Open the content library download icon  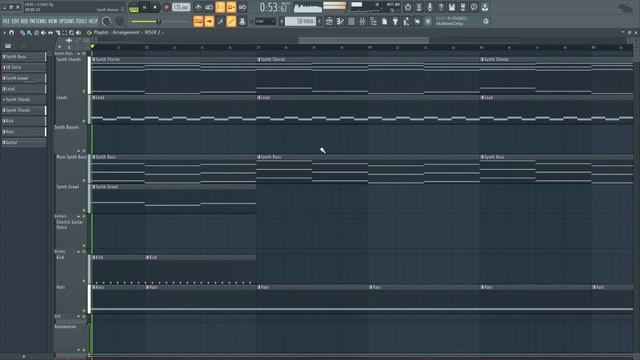pos(485,7)
